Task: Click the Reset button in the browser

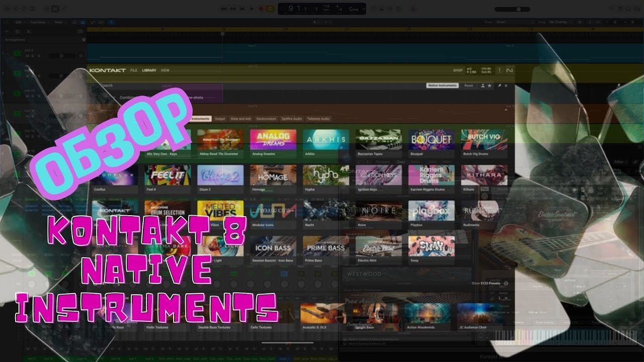Action: coord(468,85)
